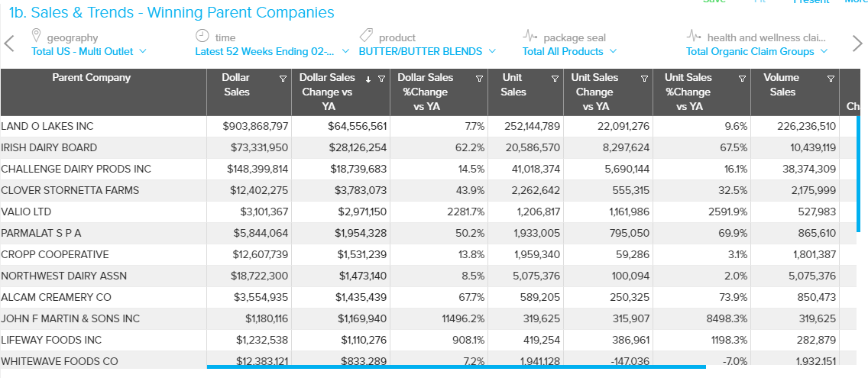The height and width of the screenshot is (378, 868).
Task: Click filter icon on Unit Sales column
Action: (x=555, y=79)
